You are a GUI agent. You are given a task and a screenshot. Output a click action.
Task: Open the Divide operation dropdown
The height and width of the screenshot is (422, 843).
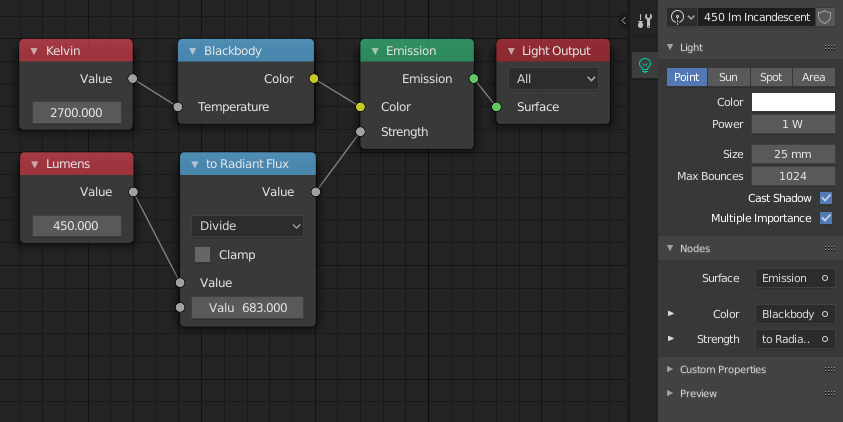(x=248, y=226)
